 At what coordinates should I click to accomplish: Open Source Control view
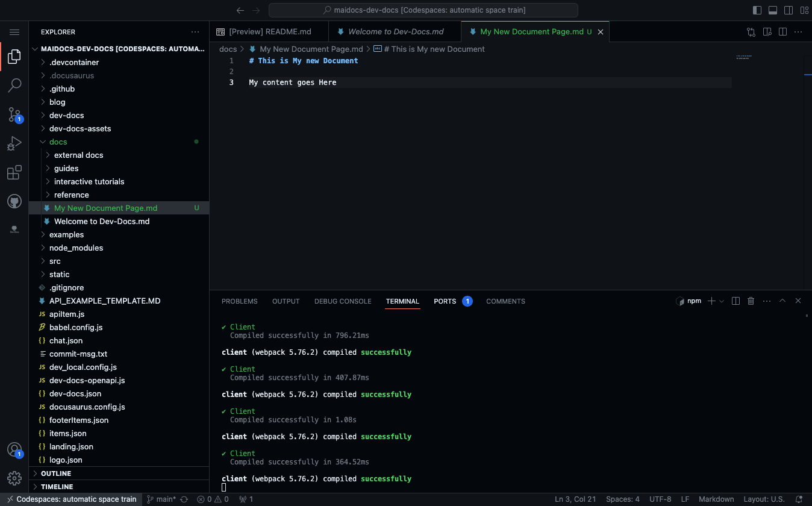[14, 114]
